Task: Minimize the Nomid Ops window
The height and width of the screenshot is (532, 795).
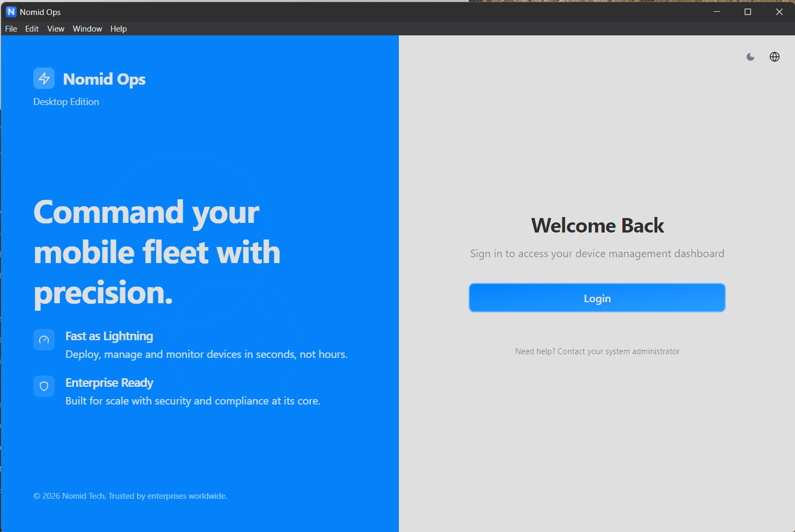Action: coord(717,12)
